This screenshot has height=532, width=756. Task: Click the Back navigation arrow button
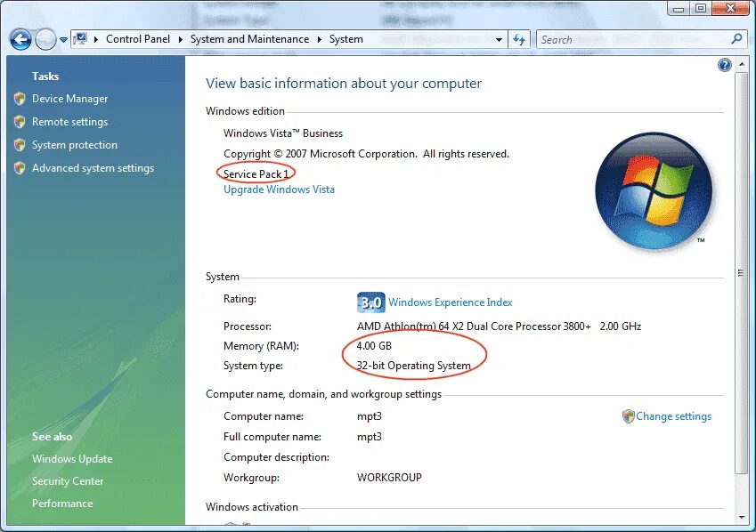click(x=20, y=39)
